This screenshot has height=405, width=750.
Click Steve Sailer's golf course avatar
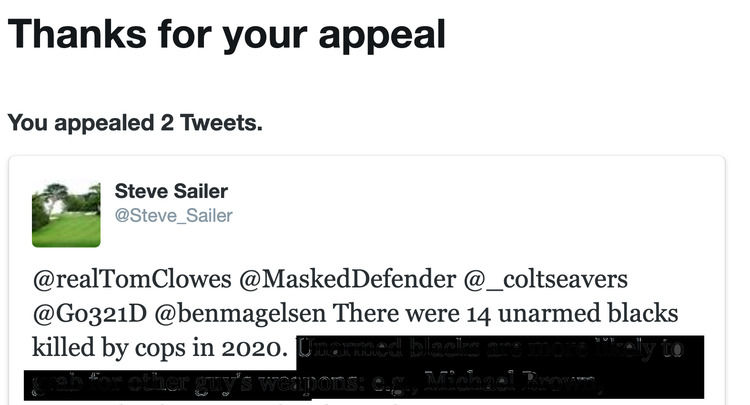pos(66,214)
